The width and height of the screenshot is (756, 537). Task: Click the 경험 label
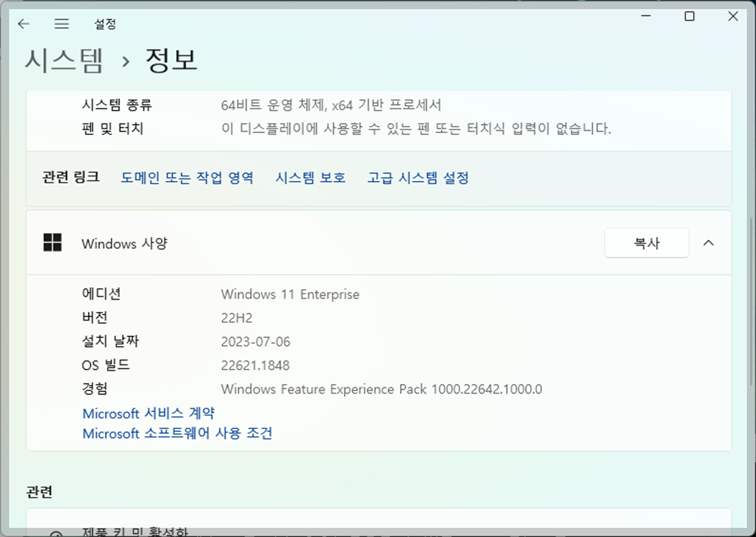click(94, 388)
